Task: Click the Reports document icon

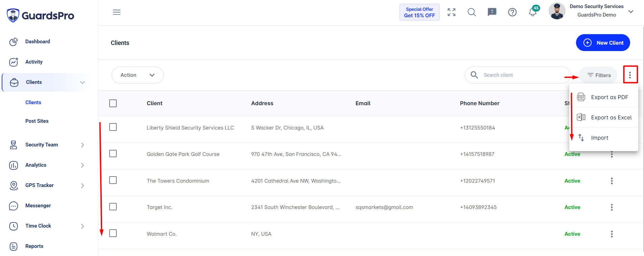Action: (x=14, y=246)
